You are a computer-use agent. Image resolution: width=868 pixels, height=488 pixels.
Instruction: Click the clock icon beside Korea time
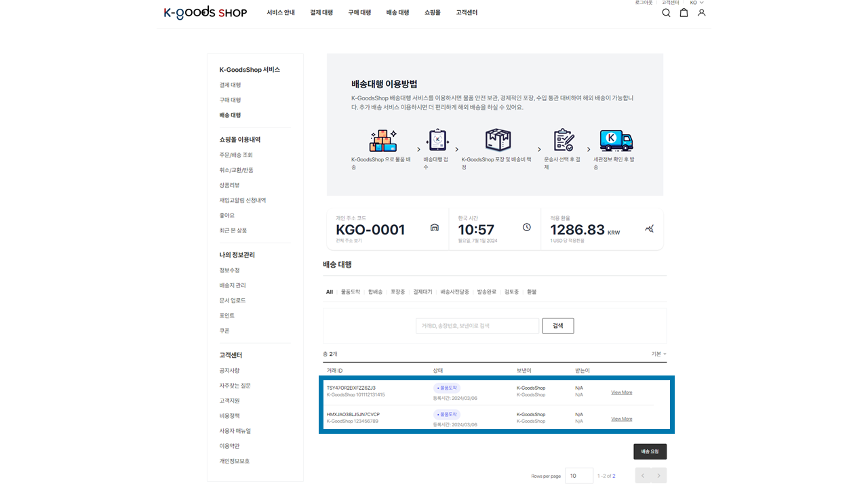click(527, 228)
